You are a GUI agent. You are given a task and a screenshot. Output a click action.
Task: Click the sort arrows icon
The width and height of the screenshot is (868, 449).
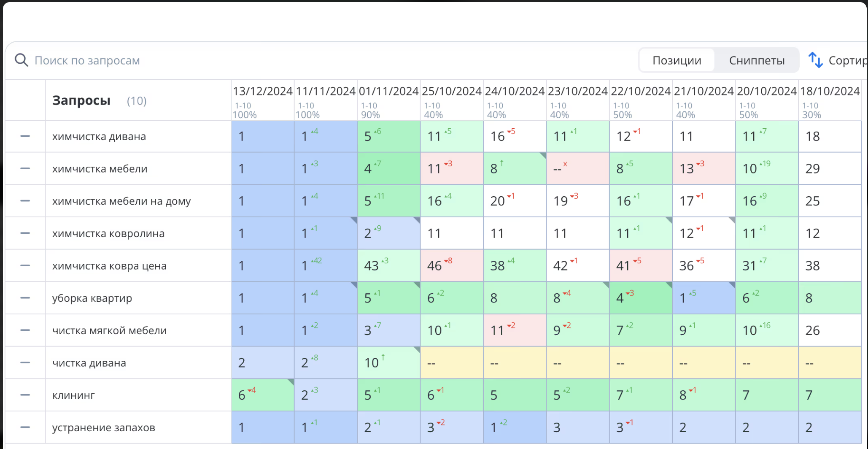click(x=815, y=60)
